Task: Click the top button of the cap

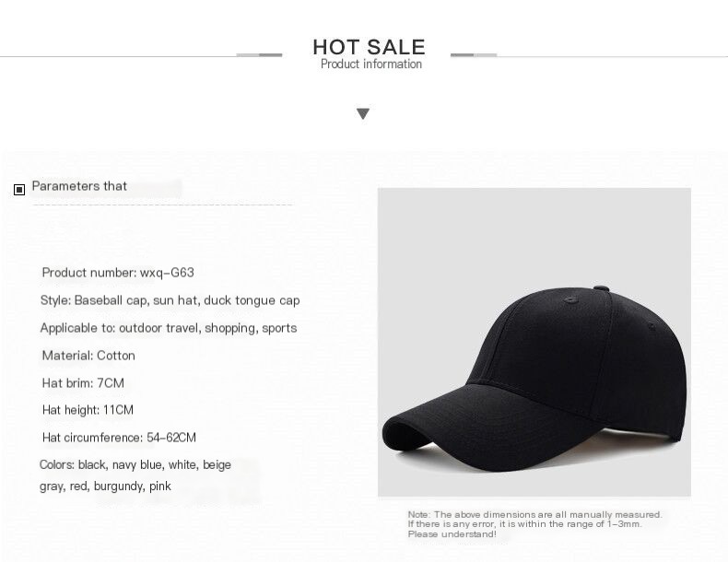Action: [x=601, y=289]
